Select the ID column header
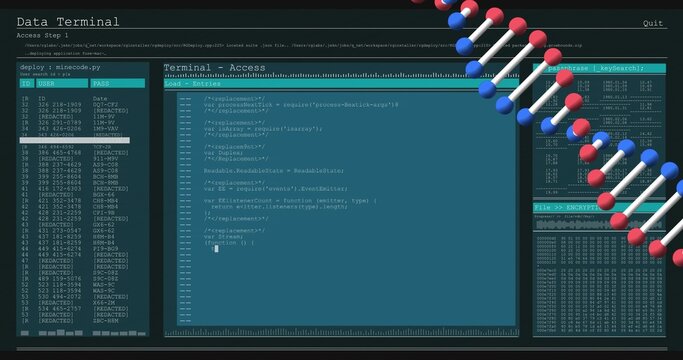Viewport: 683px width, 360px height. point(27,84)
